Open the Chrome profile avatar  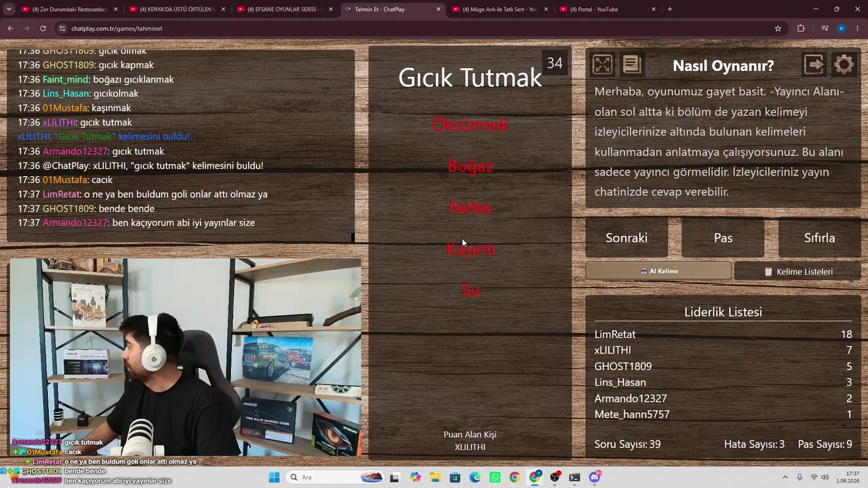(841, 28)
